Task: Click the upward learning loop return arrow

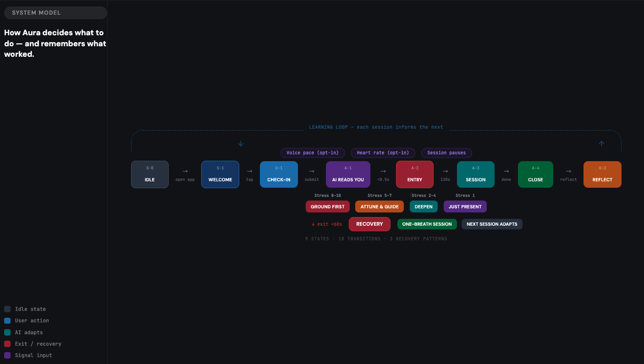Action: pyautogui.click(x=601, y=143)
